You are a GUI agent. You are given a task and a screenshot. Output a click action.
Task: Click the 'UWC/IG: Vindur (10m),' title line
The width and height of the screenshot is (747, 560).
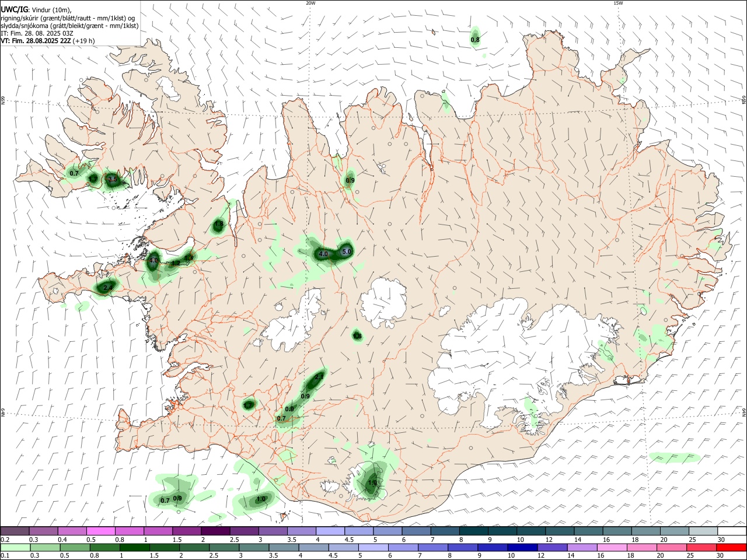point(36,10)
